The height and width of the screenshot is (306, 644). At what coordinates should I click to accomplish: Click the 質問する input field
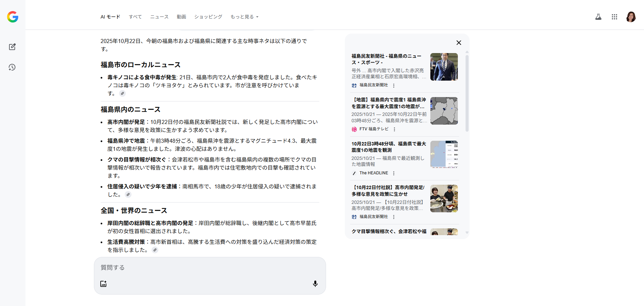pyautogui.click(x=210, y=268)
